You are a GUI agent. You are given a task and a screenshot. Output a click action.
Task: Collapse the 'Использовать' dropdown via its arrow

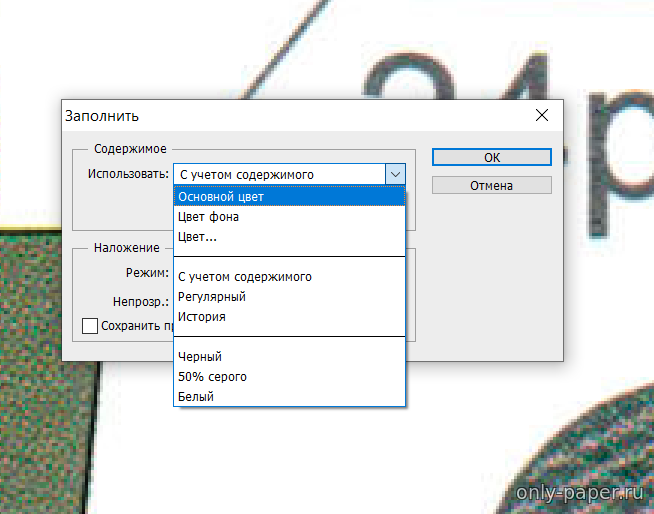point(395,174)
